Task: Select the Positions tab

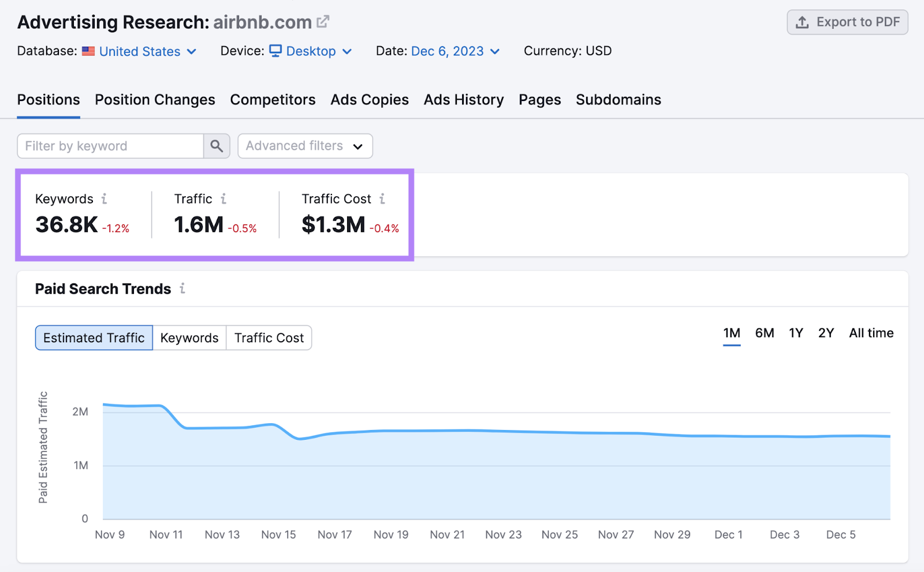Action: click(49, 100)
